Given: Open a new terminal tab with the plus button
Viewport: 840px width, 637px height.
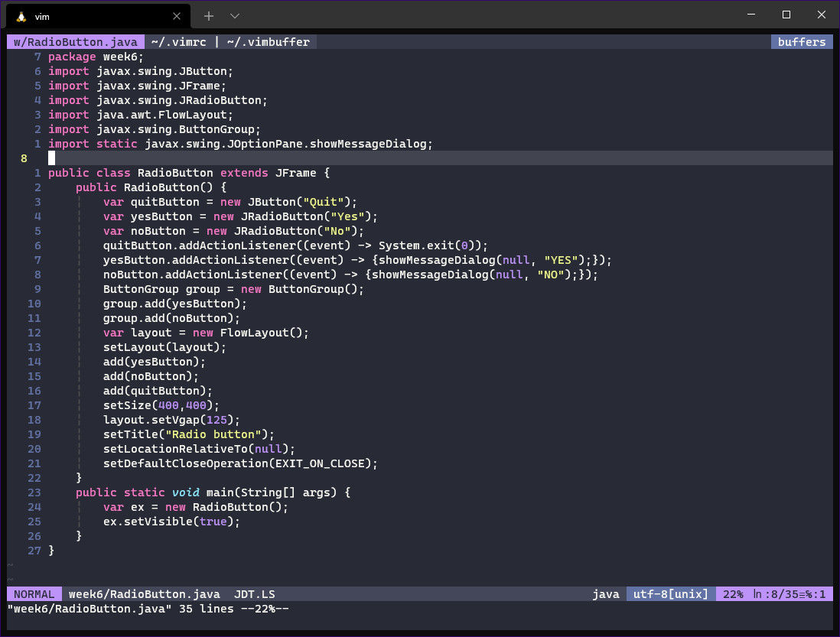Looking at the screenshot, I should click(209, 15).
